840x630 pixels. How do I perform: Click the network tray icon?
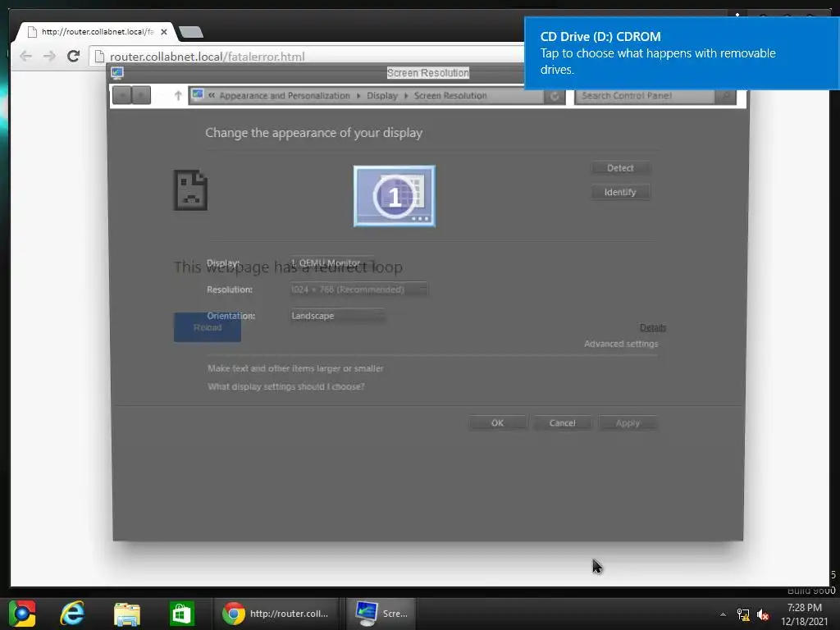point(743,614)
